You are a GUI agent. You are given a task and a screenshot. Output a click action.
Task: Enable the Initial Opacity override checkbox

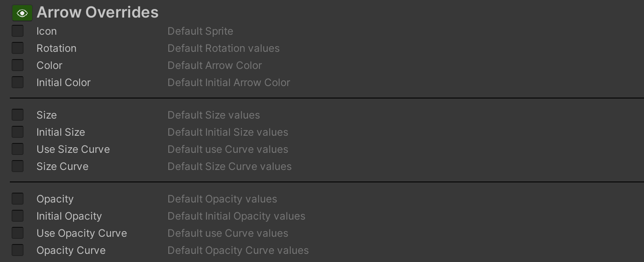(18, 216)
